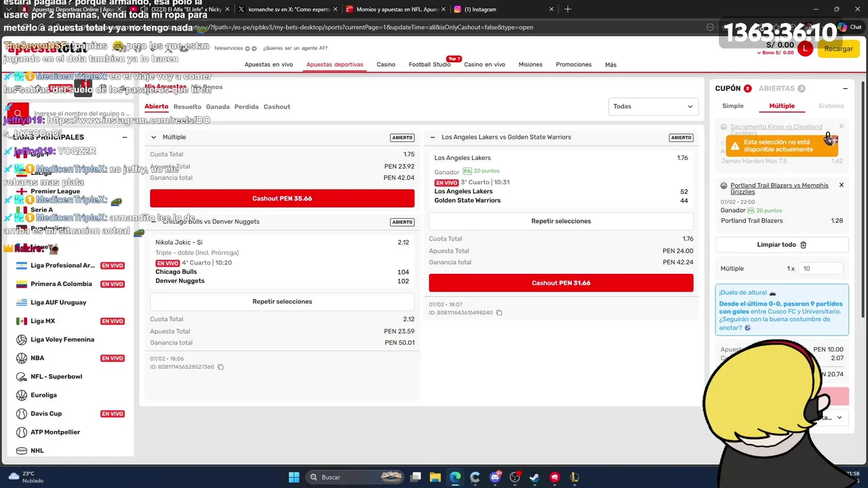Repeat selections for Lakers vs Warriors bet
Viewport: 868px width, 488px height.
561,221
